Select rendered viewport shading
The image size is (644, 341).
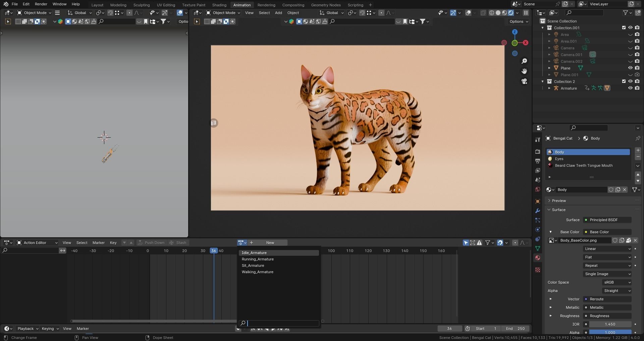click(x=511, y=13)
